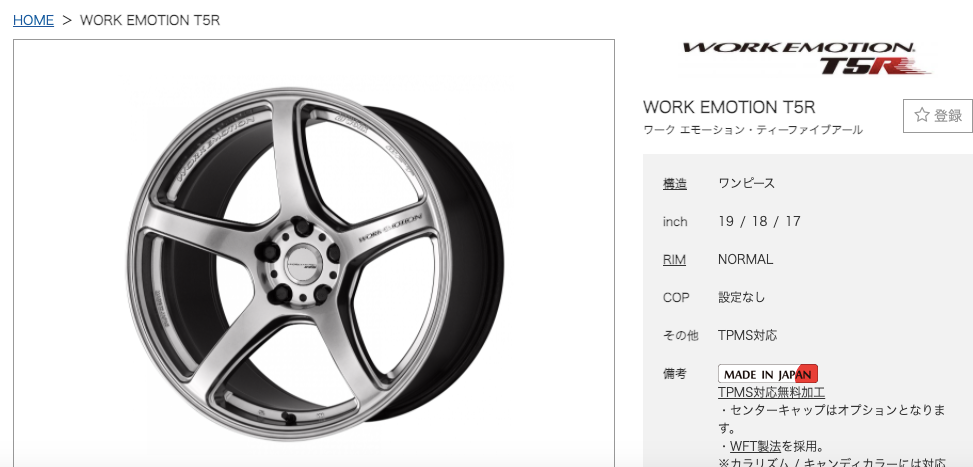Image resolution: width=973 pixels, height=467 pixels.
Task: Open the TPMS対応無料加工 link
Action: point(771,392)
